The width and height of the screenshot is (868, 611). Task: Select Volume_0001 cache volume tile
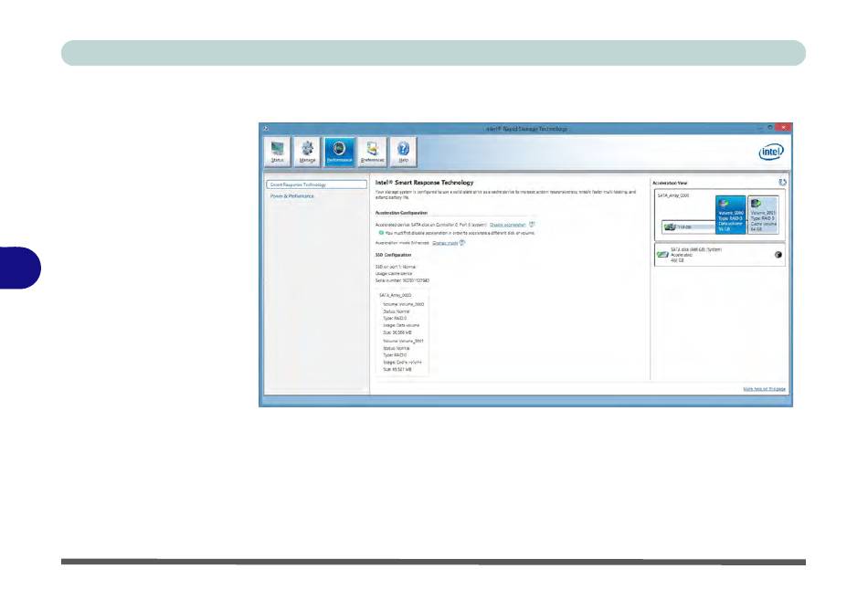763,215
